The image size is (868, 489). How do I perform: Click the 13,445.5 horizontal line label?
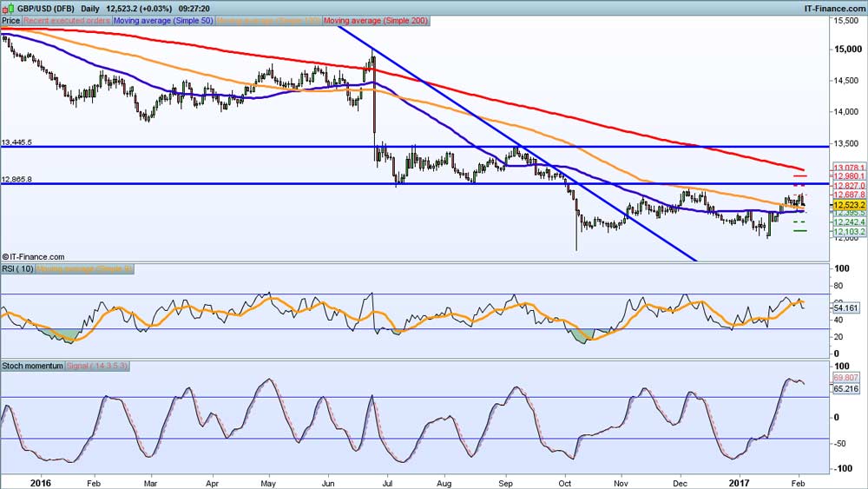16,142
